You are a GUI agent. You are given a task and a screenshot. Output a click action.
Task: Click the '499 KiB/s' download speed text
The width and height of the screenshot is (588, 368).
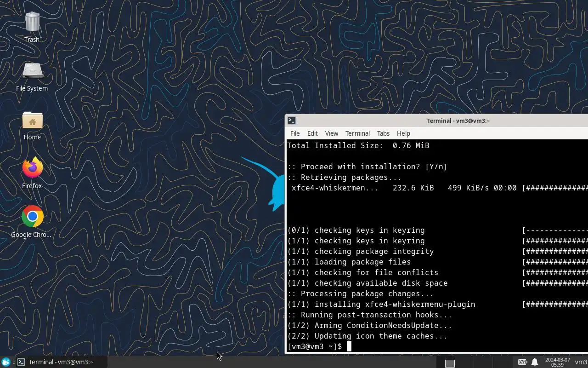(x=468, y=188)
